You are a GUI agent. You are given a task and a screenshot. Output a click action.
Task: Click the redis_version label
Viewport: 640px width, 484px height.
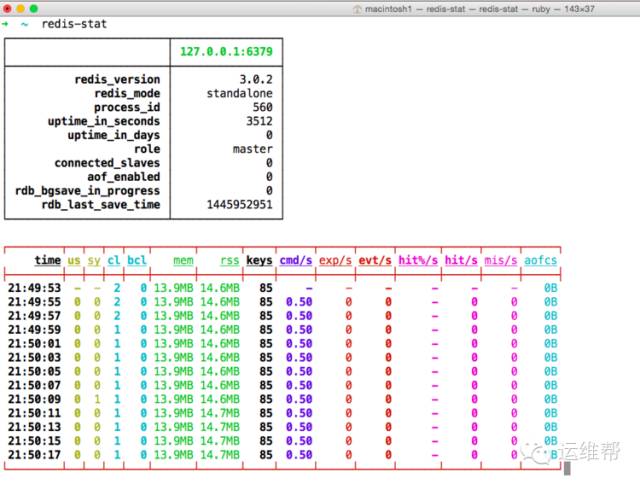pos(117,79)
